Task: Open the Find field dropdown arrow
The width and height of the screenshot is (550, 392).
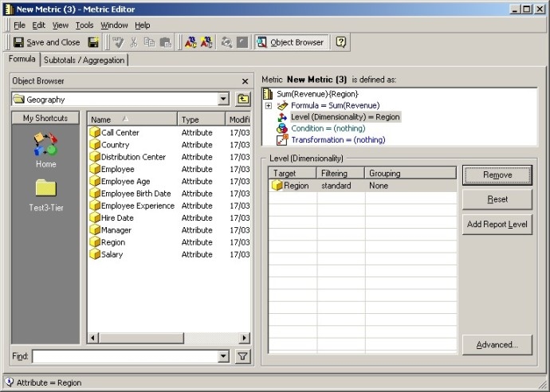Action: click(x=223, y=356)
